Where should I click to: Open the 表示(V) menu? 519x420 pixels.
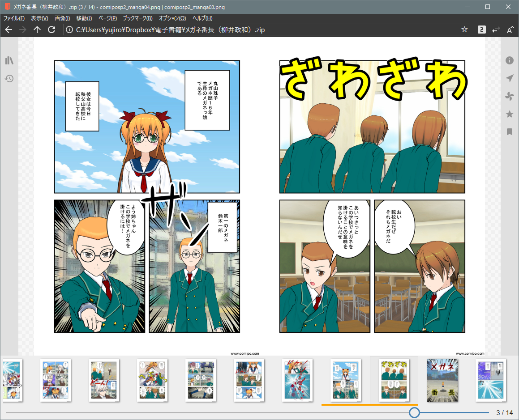39,18
